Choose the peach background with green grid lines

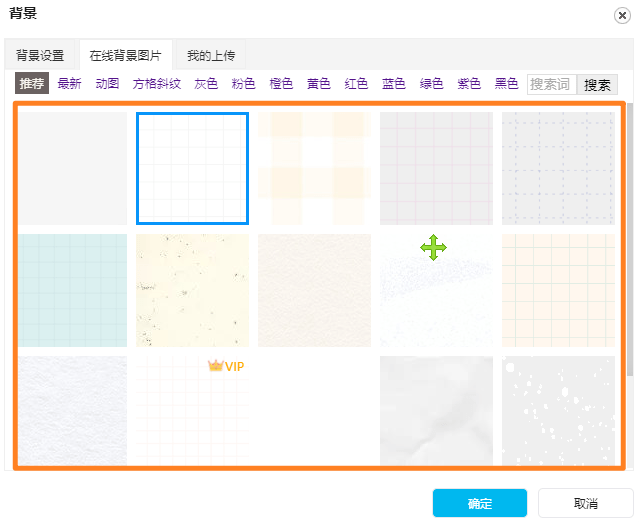click(558, 290)
